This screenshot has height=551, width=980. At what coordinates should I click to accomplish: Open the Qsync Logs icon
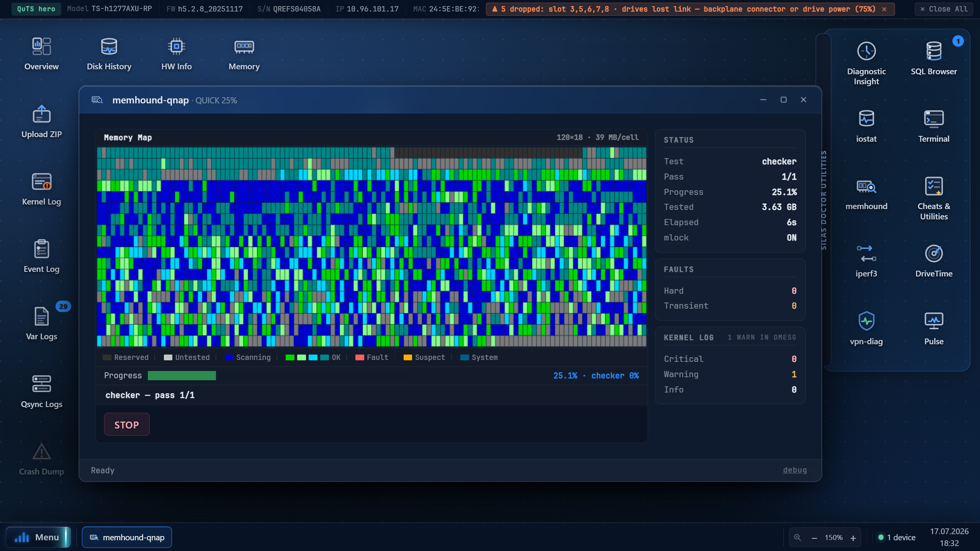(x=41, y=392)
